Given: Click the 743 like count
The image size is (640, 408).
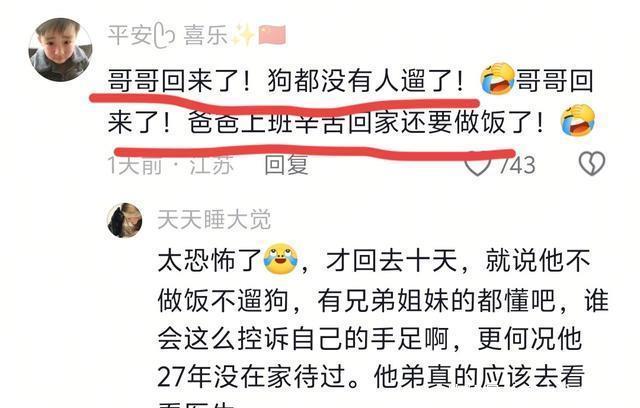Looking at the screenshot, I should pos(517,165).
